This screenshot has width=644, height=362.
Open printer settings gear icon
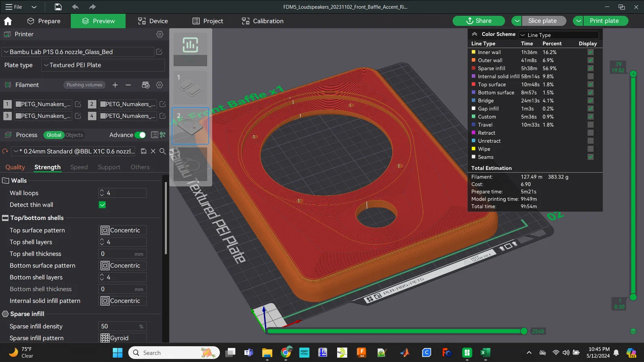(160, 34)
